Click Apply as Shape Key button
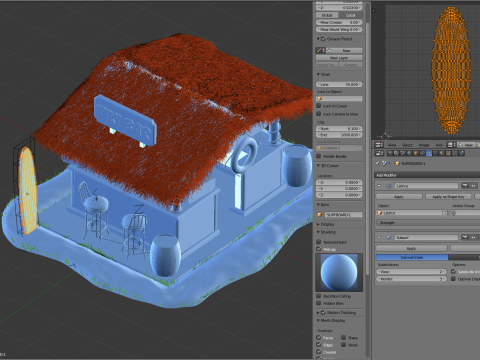 pyautogui.click(x=449, y=197)
